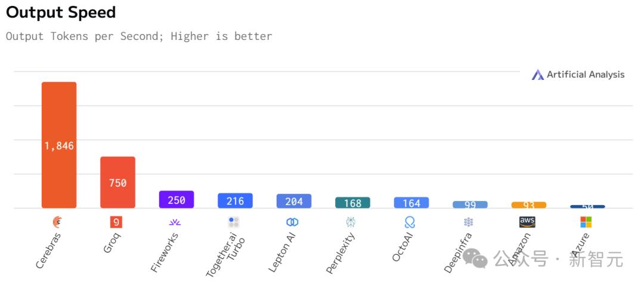This screenshot has width=644, height=285.
Task: Click the Cerebras logo icon
Action: [x=57, y=222]
